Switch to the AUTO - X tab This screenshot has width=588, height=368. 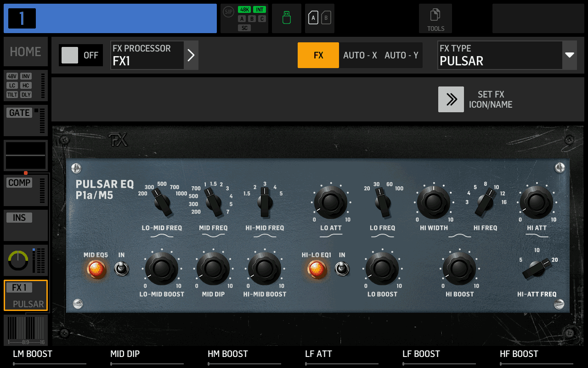360,55
